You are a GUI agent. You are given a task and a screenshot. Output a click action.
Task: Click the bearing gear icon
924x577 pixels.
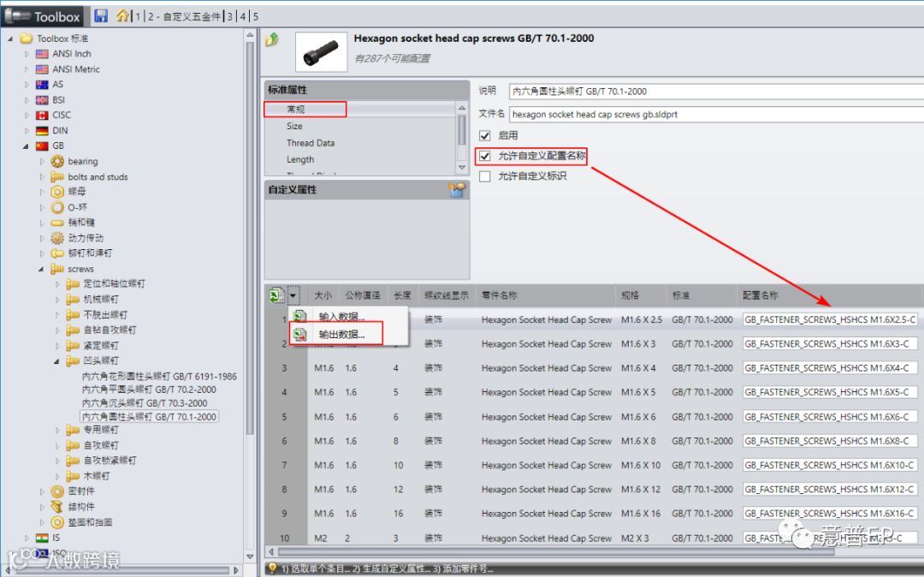coord(57,161)
